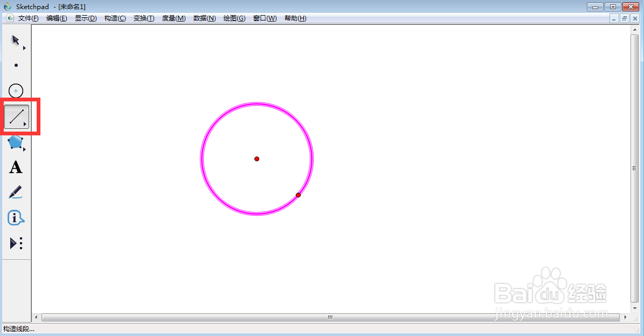Click the 构造线段... status bar text
The height and width of the screenshot is (336, 644).
coord(18,329)
